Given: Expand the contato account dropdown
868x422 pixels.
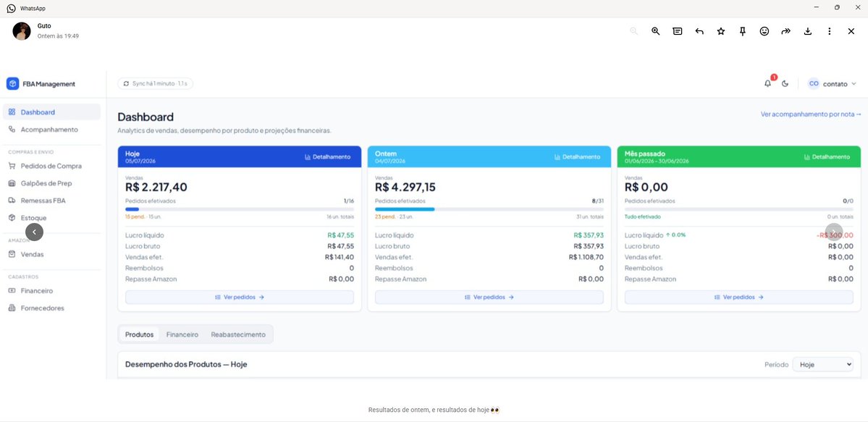Looking at the screenshot, I should tap(832, 84).
